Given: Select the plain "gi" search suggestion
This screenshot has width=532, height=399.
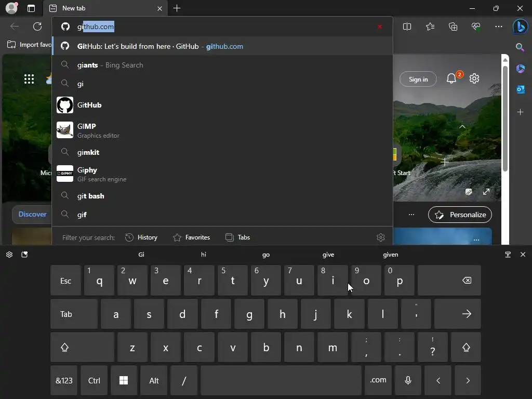Looking at the screenshot, I should point(222,84).
